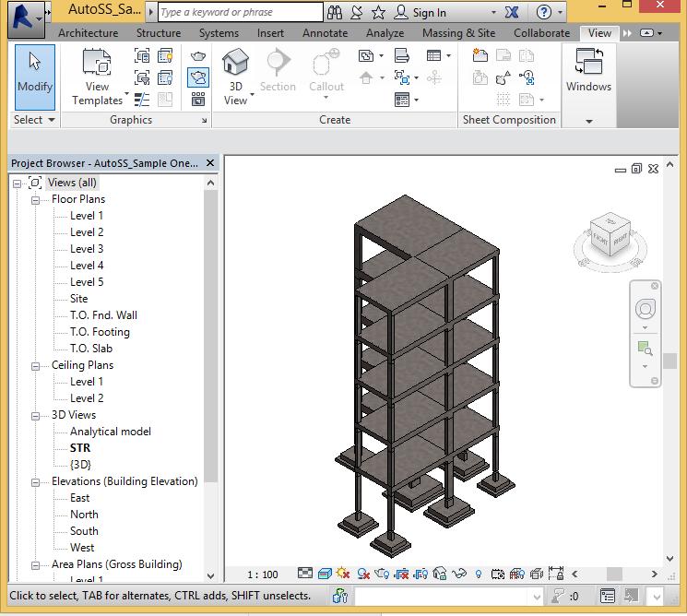Toggle Crop View in view control bar
Image resolution: width=687 pixels, height=616 pixels.
(401, 573)
